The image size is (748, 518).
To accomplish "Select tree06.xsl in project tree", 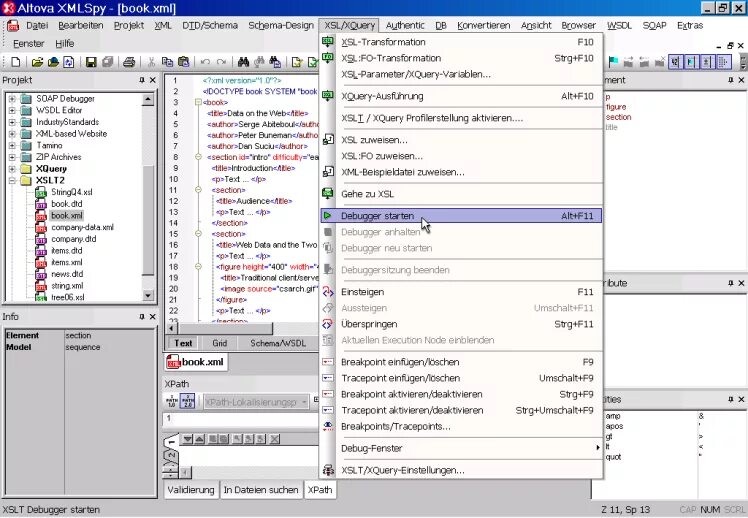I will (x=67, y=297).
